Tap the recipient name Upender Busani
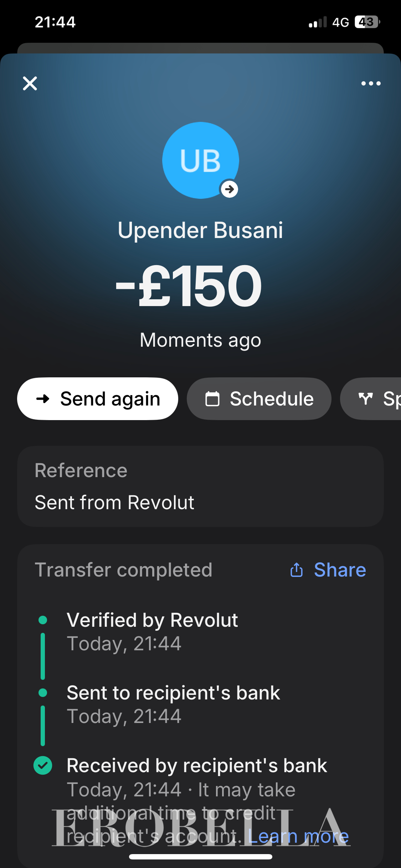The image size is (401, 868). click(x=200, y=230)
